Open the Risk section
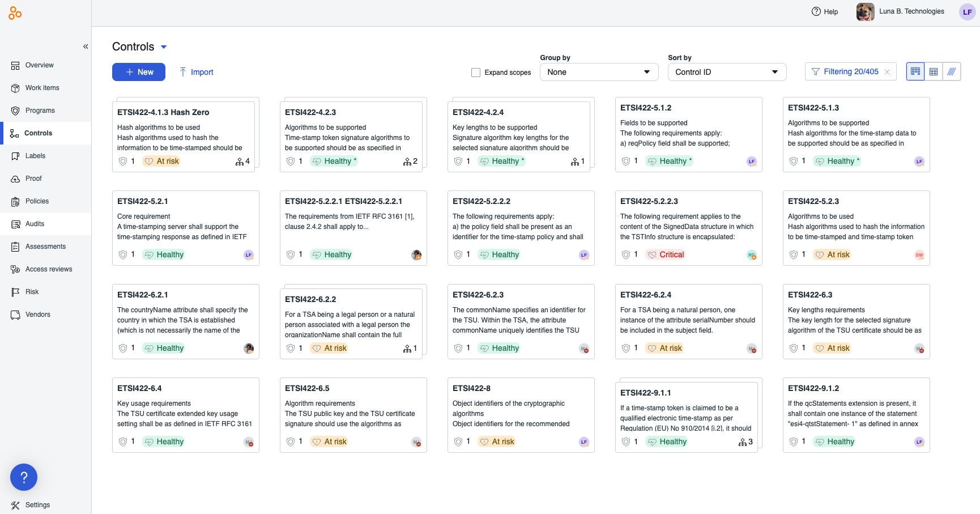980x514 pixels. click(x=32, y=291)
